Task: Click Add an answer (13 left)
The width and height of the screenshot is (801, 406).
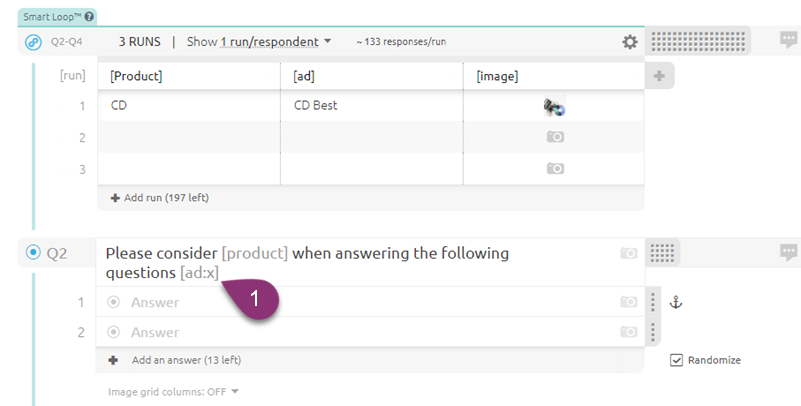Action: point(175,360)
